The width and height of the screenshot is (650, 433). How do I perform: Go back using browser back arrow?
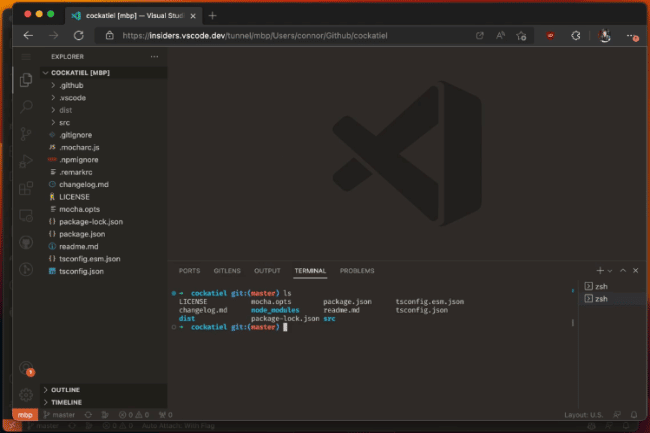pos(28,36)
